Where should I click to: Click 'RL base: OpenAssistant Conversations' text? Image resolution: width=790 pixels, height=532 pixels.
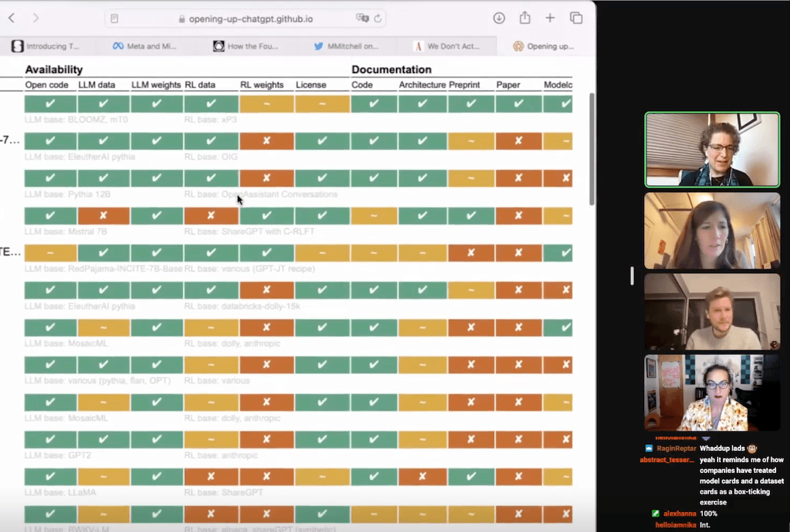(261, 194)
